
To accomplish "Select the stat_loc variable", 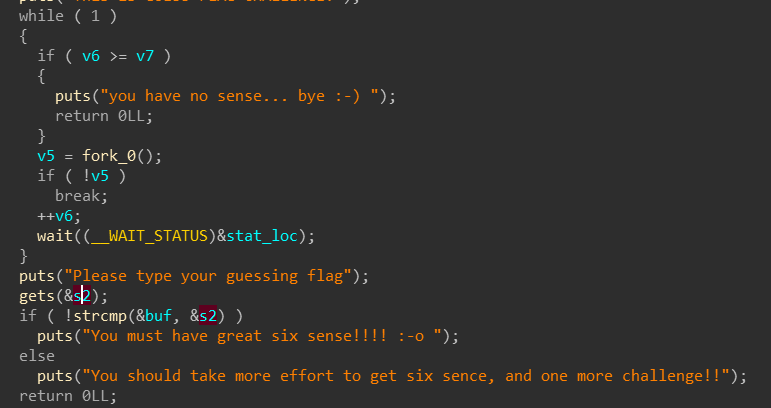I will 262,236.
